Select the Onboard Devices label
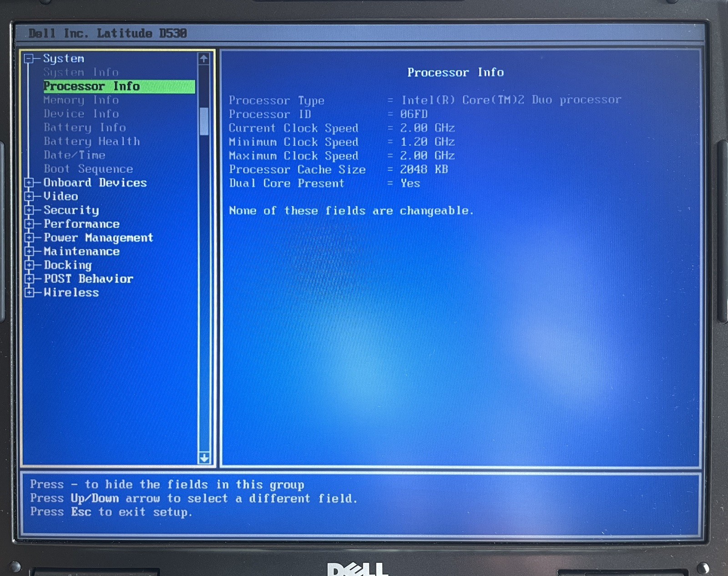Screen dimensions: 728x576 95,183
